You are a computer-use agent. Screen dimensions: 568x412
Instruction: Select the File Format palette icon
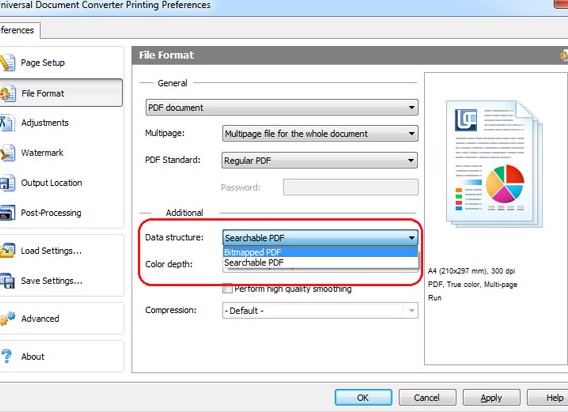tap(7, 93)
